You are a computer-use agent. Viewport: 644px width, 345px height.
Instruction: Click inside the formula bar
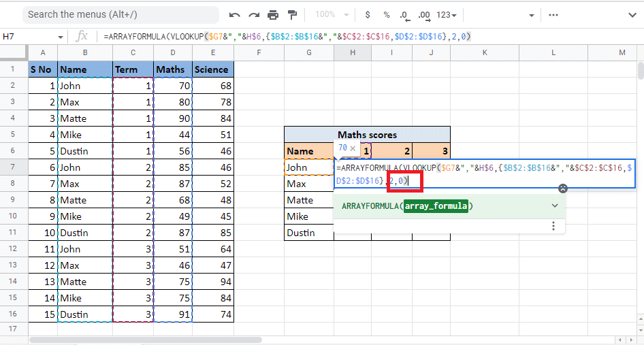(370, 37)
